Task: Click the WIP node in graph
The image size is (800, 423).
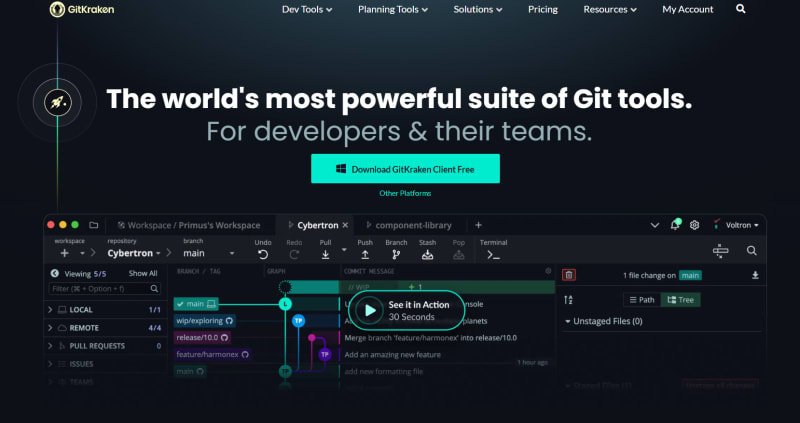Action: pos(285,287)
